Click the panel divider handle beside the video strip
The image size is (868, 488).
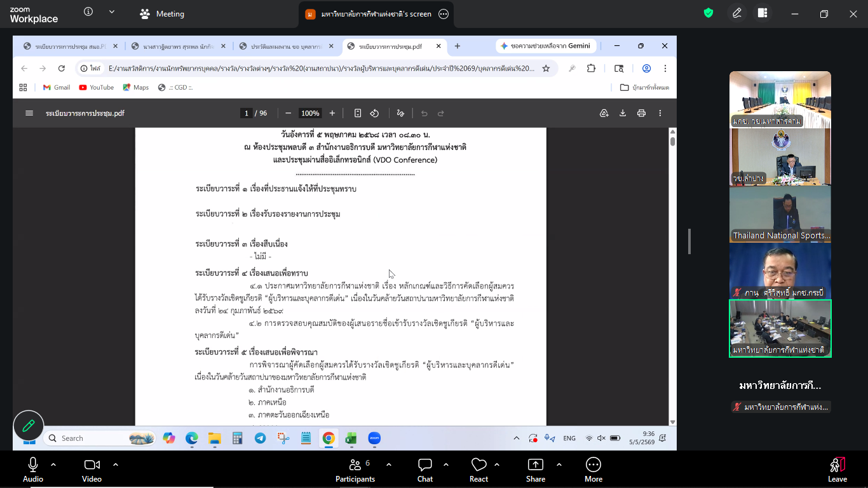689,241
